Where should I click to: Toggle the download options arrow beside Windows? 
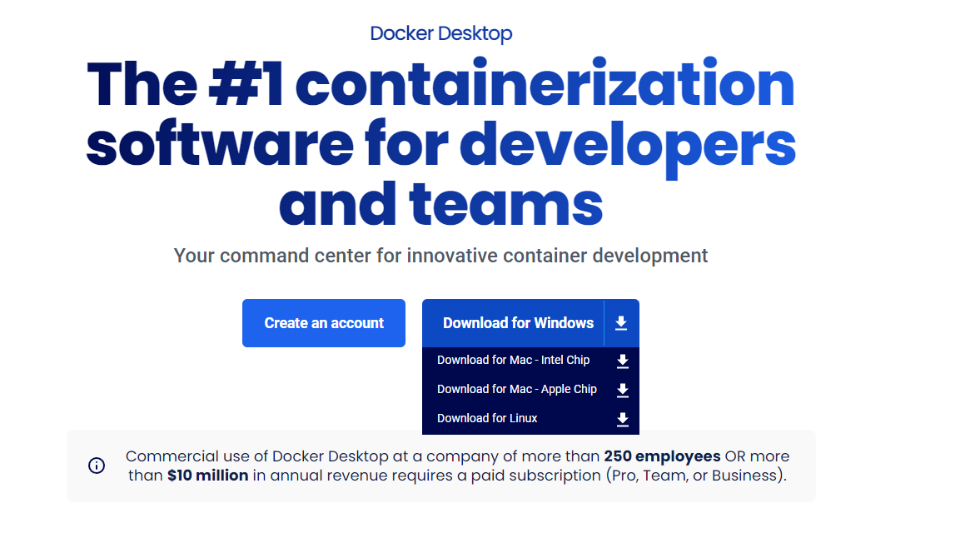621,323
